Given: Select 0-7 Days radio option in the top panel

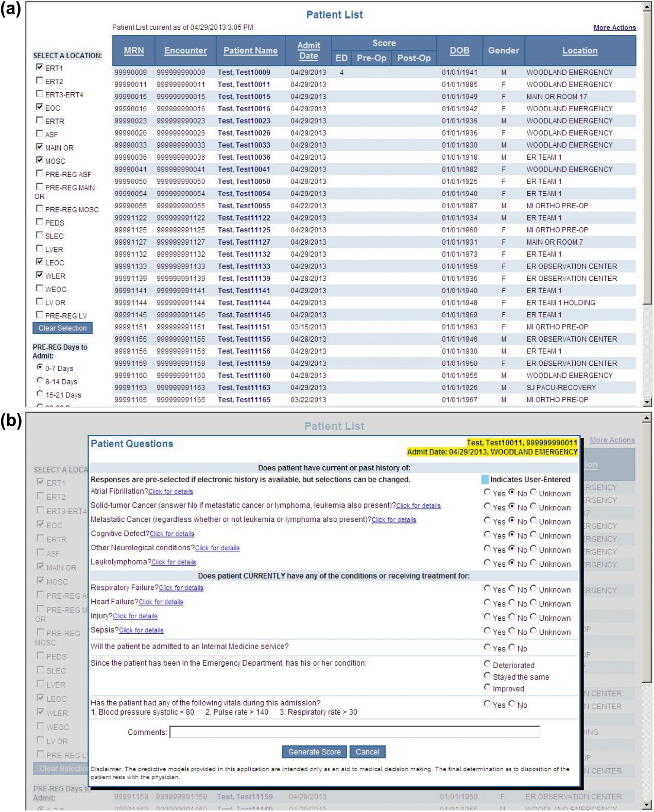Looking at the screenshot, I should tap(40, 367).
